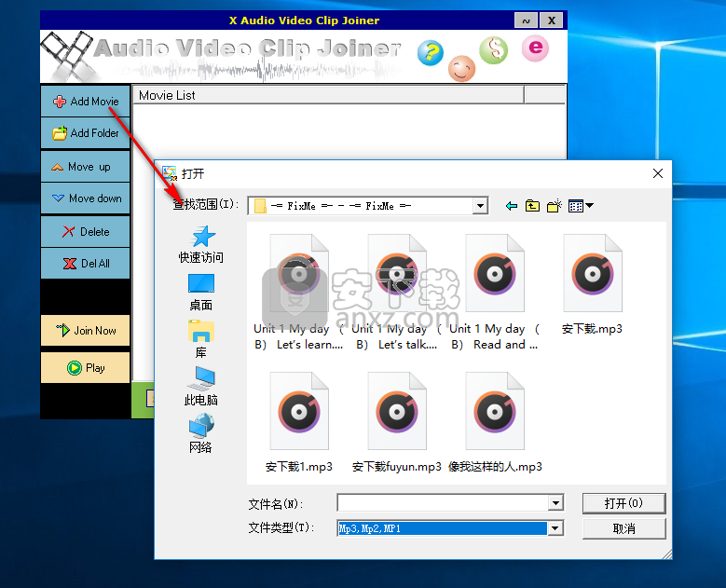Move selected clip up in list
Viewport: 726px width, 588px height.
(x=85, y=167)
